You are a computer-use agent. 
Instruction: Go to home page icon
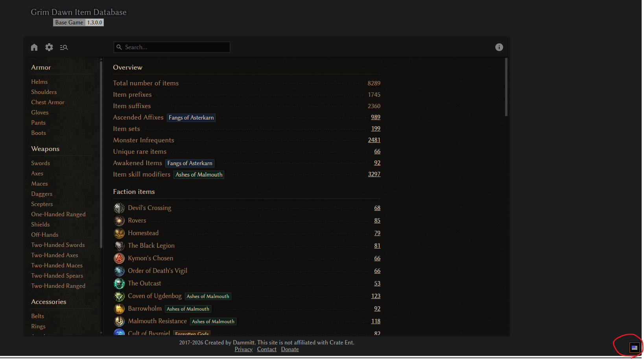point(34,47)
